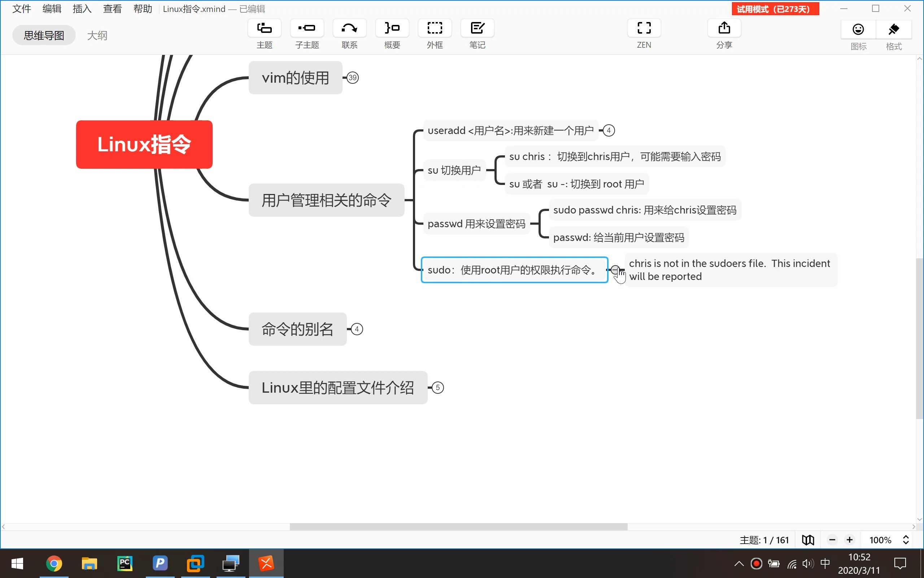Image resolution: width=924 pixels, height=578 pixels.
Task: Open the 图标 sticker panel
Action: pos(858,30)
